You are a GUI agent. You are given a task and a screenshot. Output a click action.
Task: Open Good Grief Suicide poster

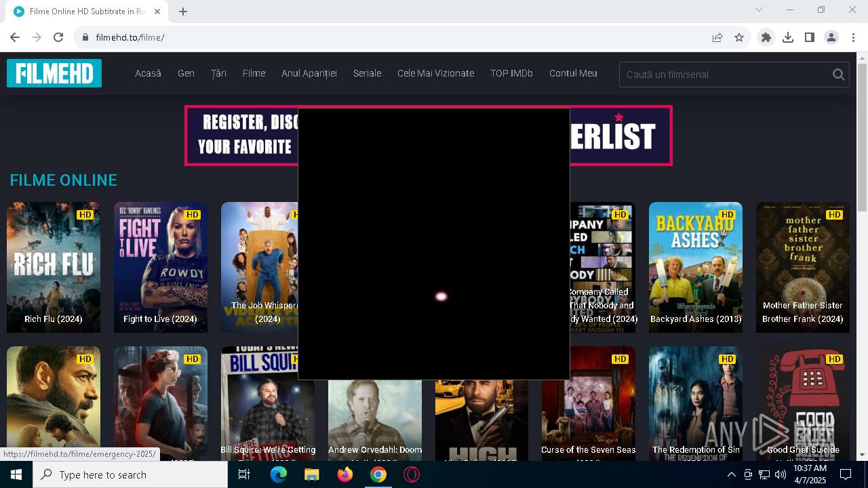point(803,404)
